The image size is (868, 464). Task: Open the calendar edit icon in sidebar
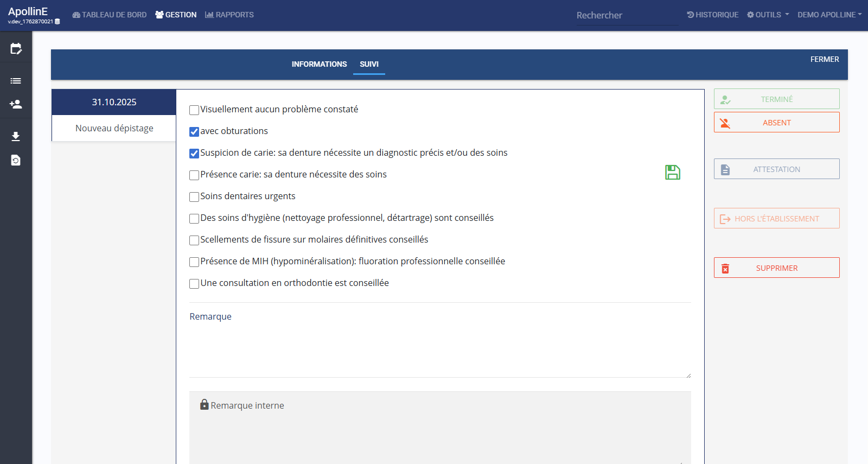pos(16,49)
